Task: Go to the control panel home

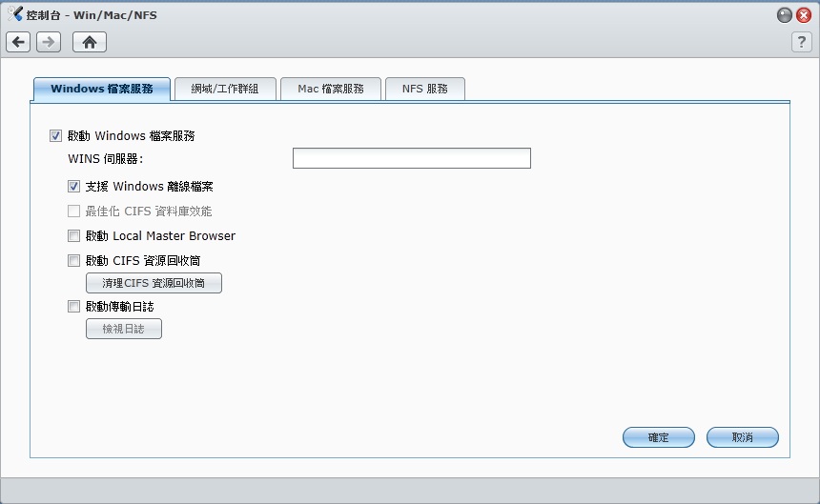Action: point(90,42)
